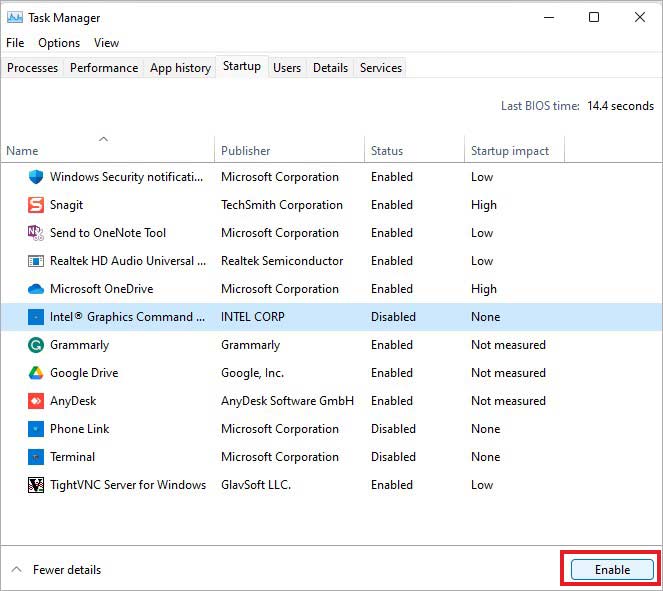Click the Disabled status of Terminal row
The image size is (663, 591).
pos(393,457)
